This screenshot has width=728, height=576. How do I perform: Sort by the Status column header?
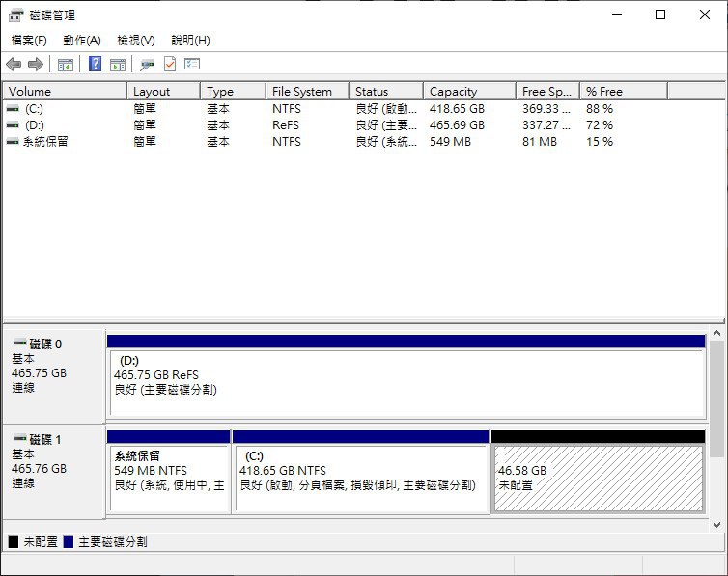pos(386,92)
